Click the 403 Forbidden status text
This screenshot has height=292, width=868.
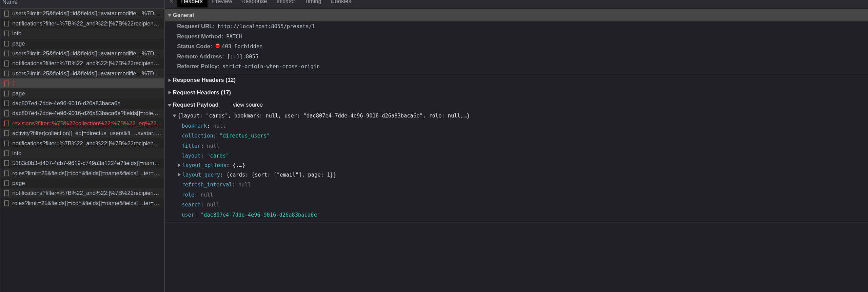tap(242, 47)
